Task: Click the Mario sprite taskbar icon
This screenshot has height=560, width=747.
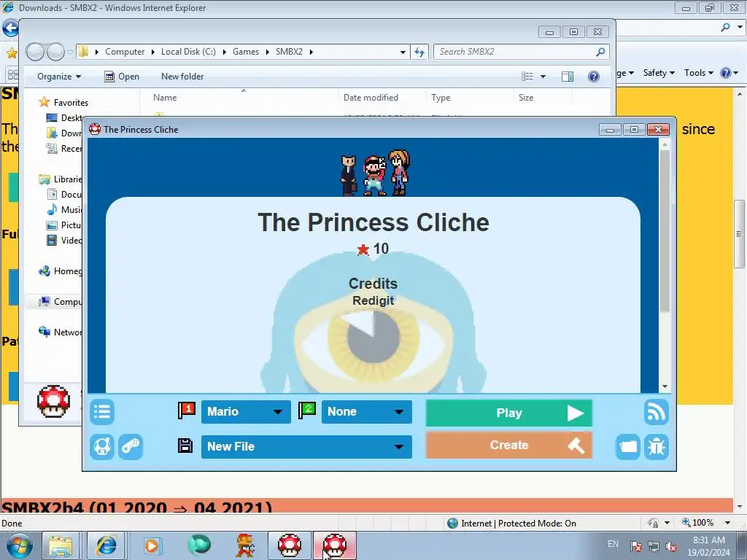Action: click(x=245, y=545)
